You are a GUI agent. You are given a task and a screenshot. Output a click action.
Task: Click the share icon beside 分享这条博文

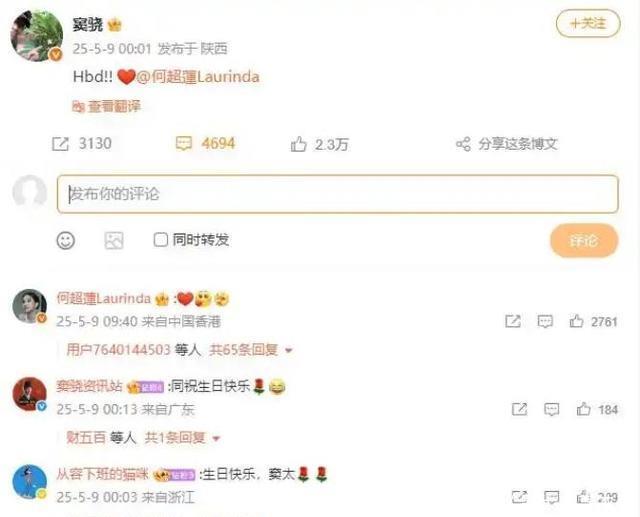(x=463, y=144)
